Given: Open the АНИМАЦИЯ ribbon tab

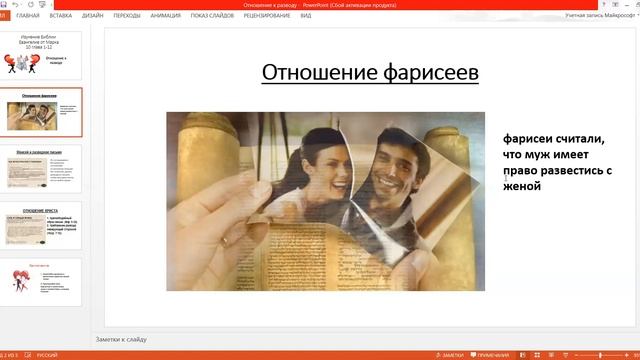Looking at the screenshot, I should 165,16.
